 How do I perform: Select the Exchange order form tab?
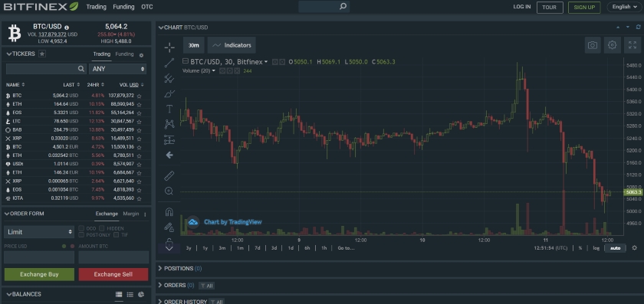[x=107, y=214]
